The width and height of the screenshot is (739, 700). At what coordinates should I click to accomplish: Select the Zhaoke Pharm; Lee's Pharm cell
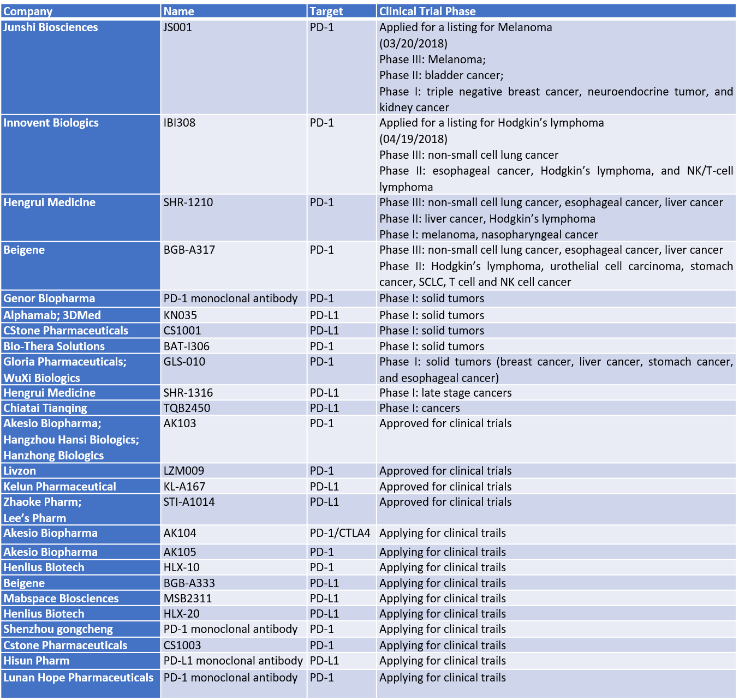click(x=81, y=510)
